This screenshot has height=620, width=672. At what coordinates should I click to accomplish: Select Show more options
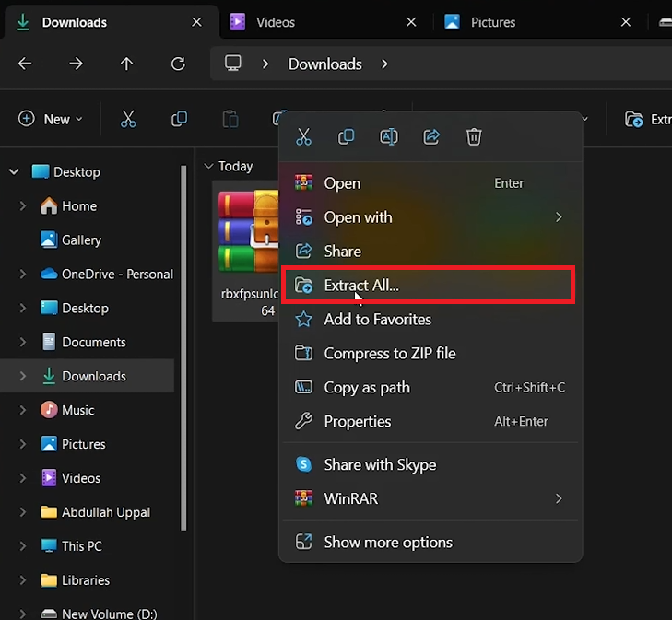click(430, 542)
